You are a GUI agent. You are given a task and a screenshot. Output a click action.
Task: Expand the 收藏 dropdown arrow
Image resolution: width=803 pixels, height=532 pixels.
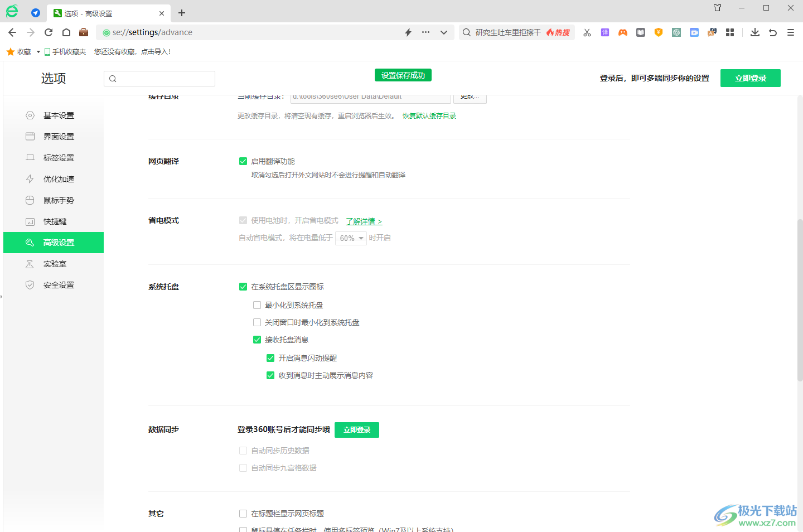coord(38,52)
